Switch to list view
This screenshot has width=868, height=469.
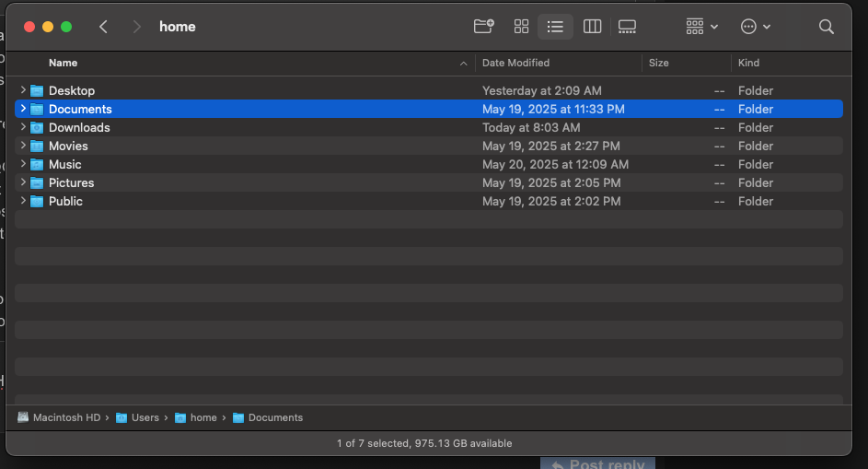(x=555, y=26)
